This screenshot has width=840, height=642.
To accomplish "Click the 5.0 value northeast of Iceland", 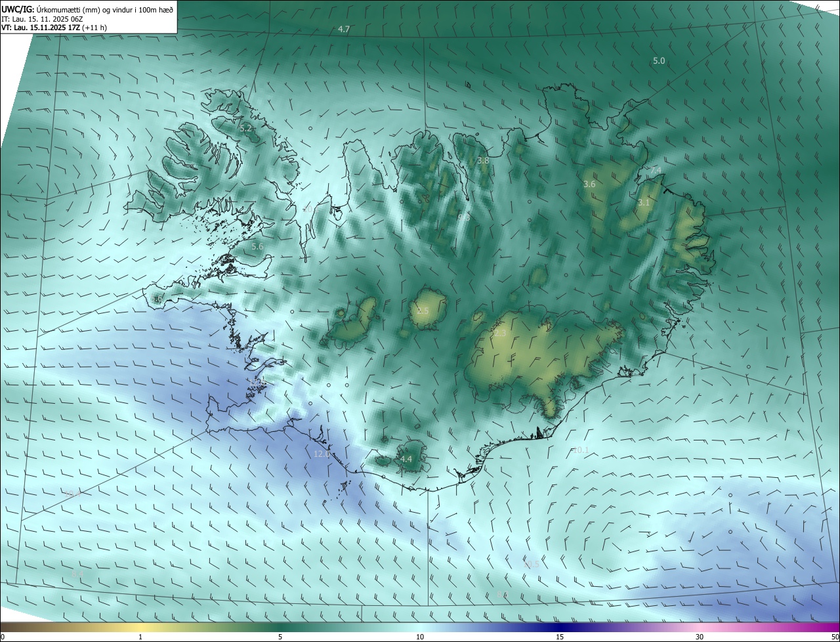I will coord(659,60).
